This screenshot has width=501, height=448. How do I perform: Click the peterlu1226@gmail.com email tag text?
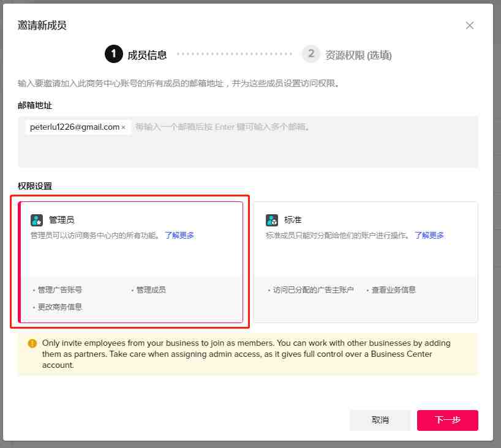[x=74, y=127]
